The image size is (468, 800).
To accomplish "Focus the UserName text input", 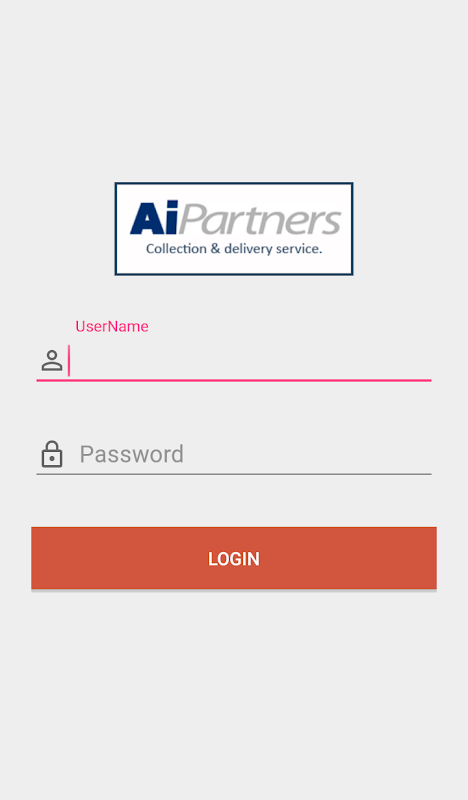I will click(x=234, y=361).
